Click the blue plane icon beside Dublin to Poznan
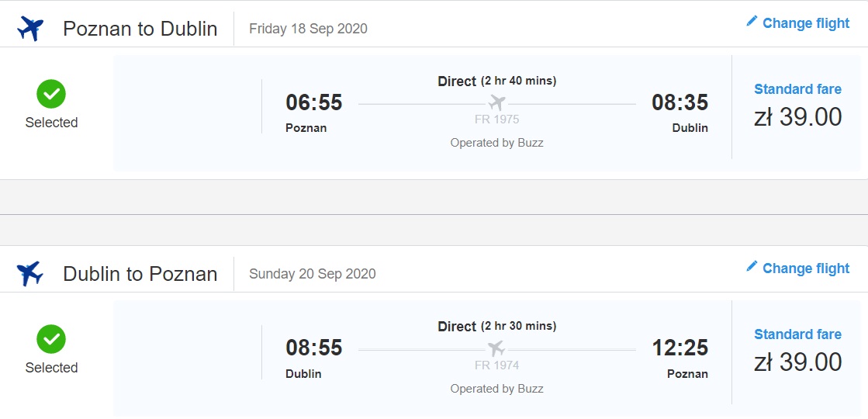This screenshot has height=419, width=868. (30, 273)
